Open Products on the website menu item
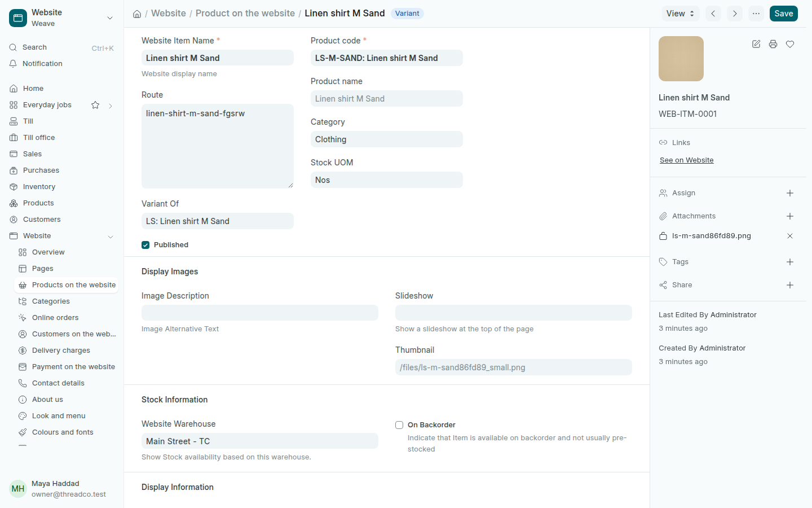 [x=67, y=285]
